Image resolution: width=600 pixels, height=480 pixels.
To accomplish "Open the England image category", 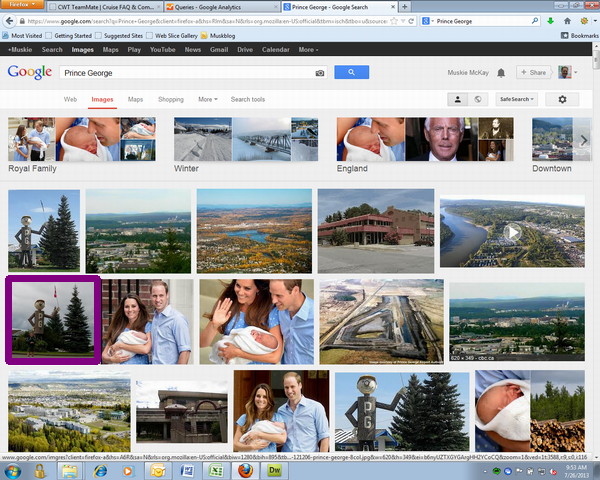I will (x=425, y=145).
